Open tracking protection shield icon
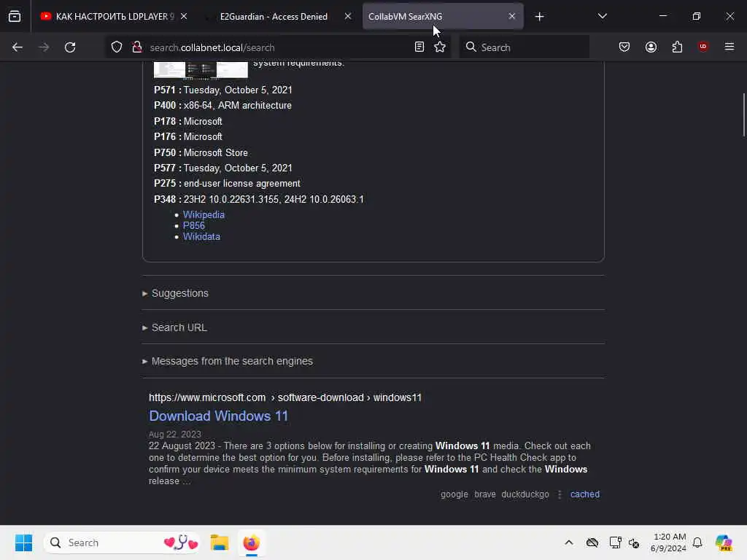The width and height of the screenshot is (747, 560). pos(117,47)
